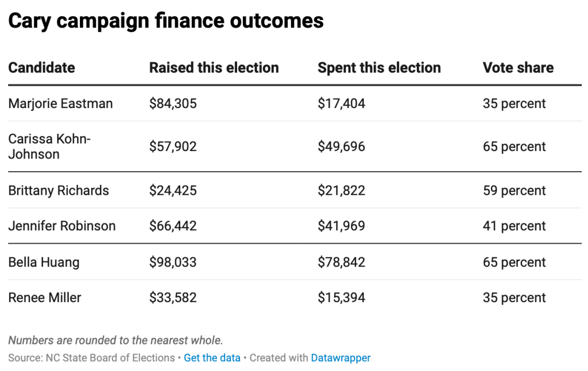This screenshot has width=588, height=371.
Task: Open the "Get the data" link
Action: pyautogui.click(x=212, y=358)
